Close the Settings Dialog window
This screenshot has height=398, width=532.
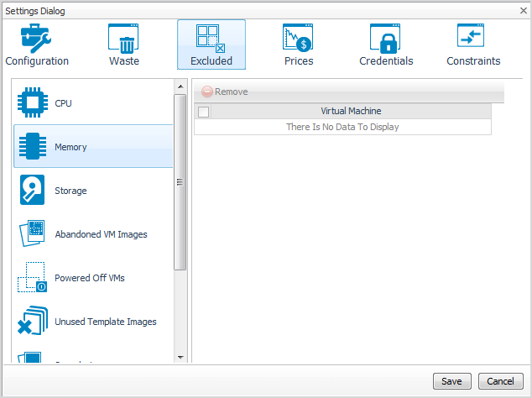(x=523, y=11)
